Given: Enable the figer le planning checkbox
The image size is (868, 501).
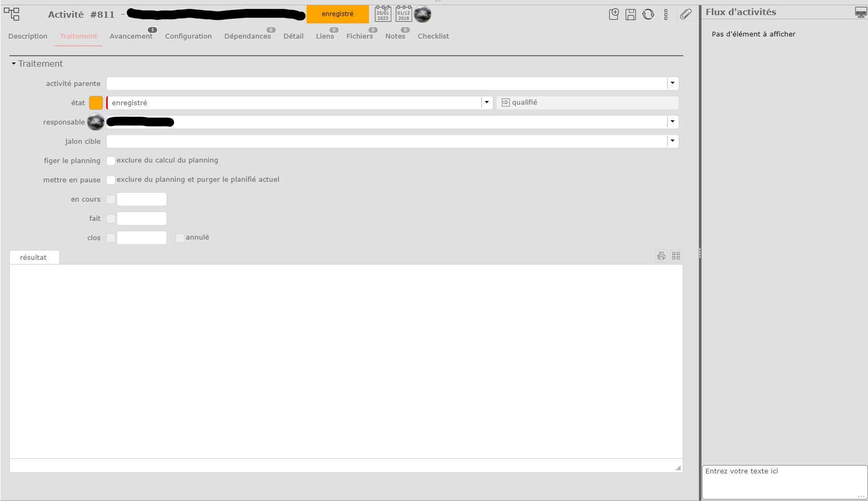Looking at the screenshot, I should [x=111, y=161].
